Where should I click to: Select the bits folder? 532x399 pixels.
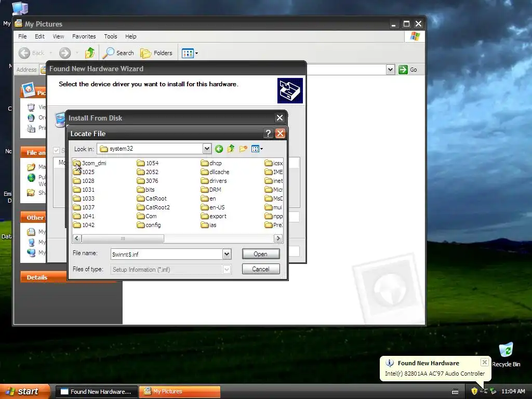click(x=146, y=190)
